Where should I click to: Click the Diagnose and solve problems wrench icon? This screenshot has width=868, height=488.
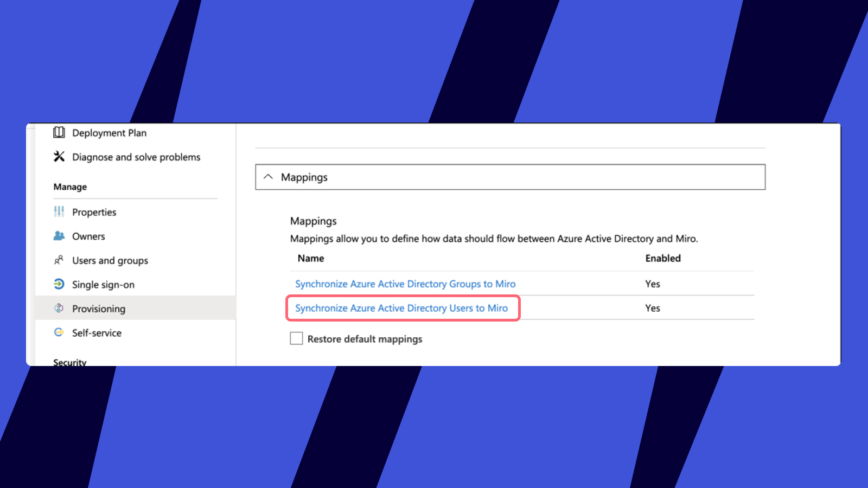tap(59, 157)
